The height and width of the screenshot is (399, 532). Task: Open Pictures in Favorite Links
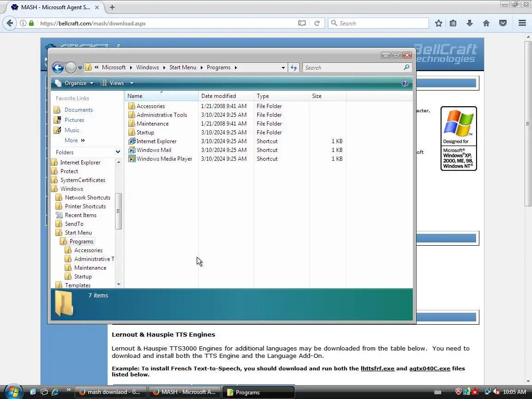[74, 120]
